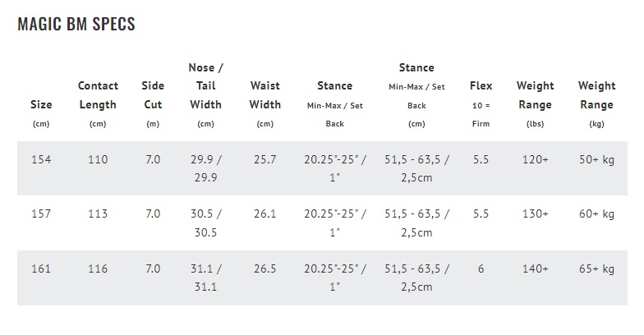Select the Nose / Tail Width header
This screenshot has height=335, width=644.
[205, 95]
